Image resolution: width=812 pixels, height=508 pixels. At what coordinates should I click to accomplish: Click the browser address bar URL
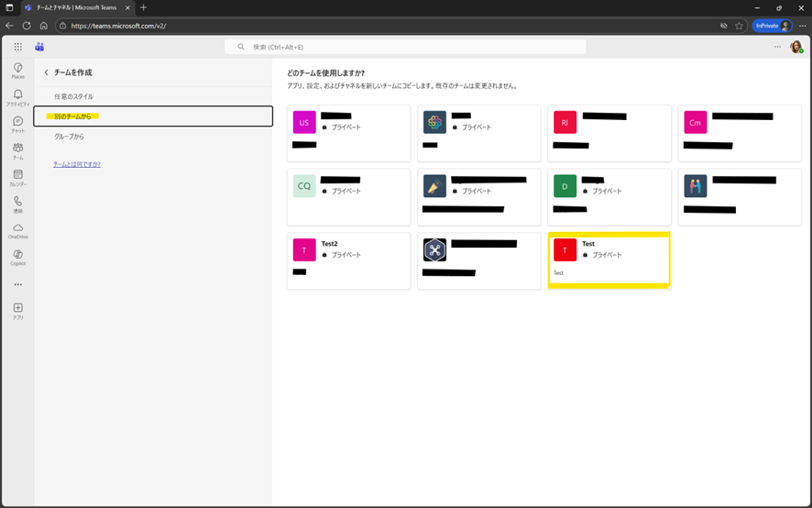[x=118, y=26]
